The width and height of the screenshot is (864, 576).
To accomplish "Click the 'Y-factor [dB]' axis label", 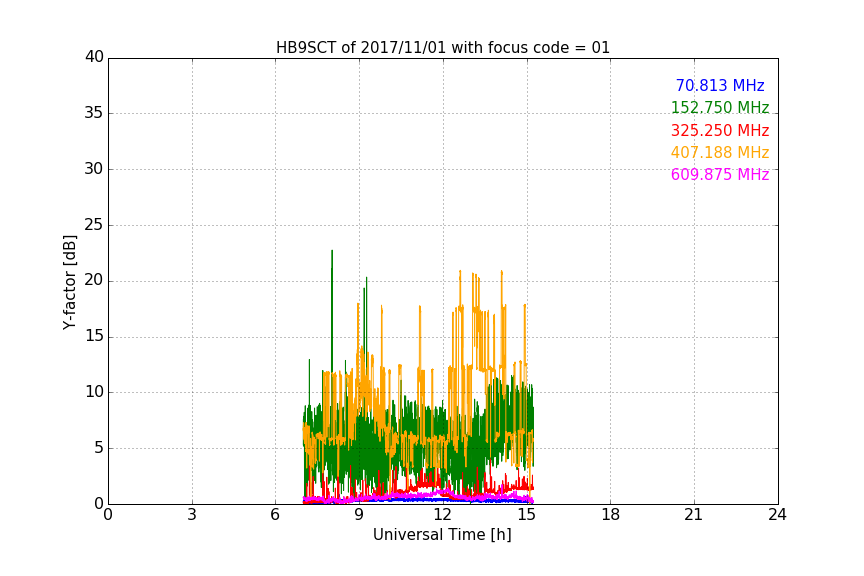I will click(x=69, y=282).
